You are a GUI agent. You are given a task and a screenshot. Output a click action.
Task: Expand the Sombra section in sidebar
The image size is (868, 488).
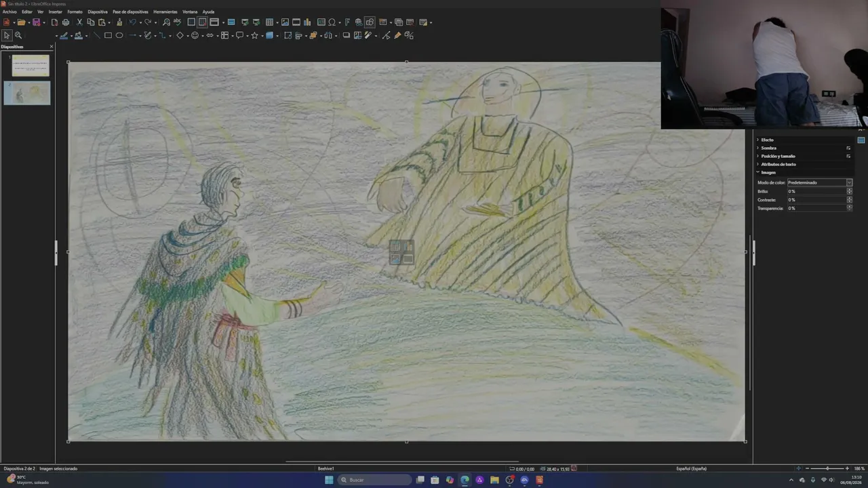tap(768, 148)
